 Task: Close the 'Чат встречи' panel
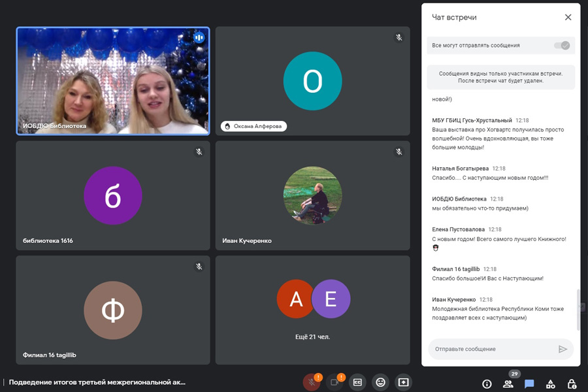tap(568, 18)
